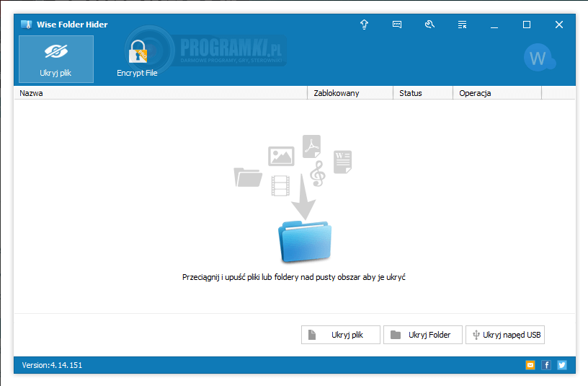Screen dimensions: 588x386
Task: Click the Wise Folder Hider app icon
Action: coord(26,25)
